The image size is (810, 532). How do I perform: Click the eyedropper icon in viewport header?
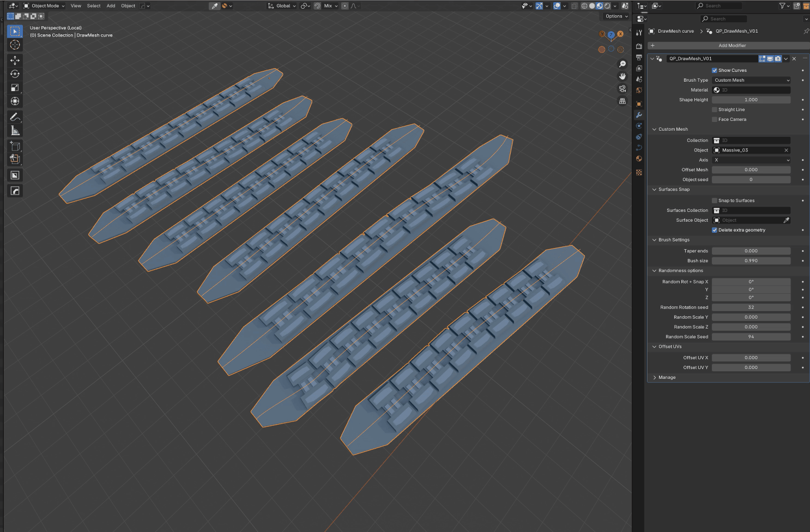215,6
